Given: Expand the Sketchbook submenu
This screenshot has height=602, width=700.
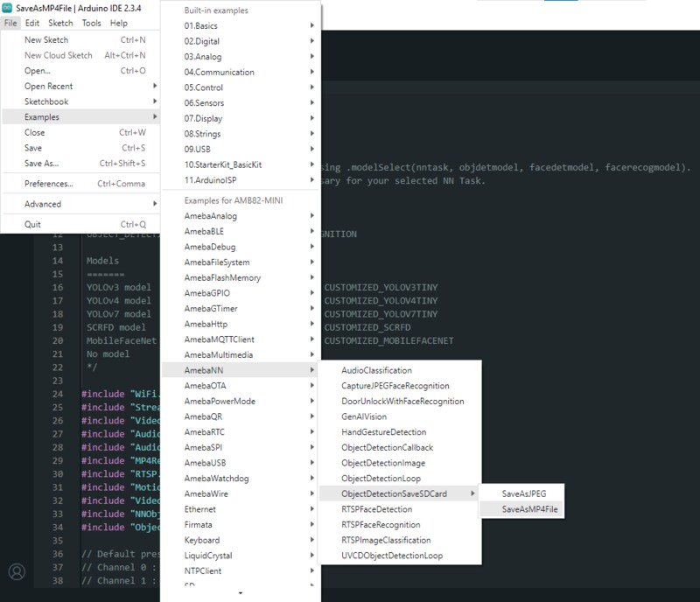Looking at the screenshot, I should click(x=80, y=101).
